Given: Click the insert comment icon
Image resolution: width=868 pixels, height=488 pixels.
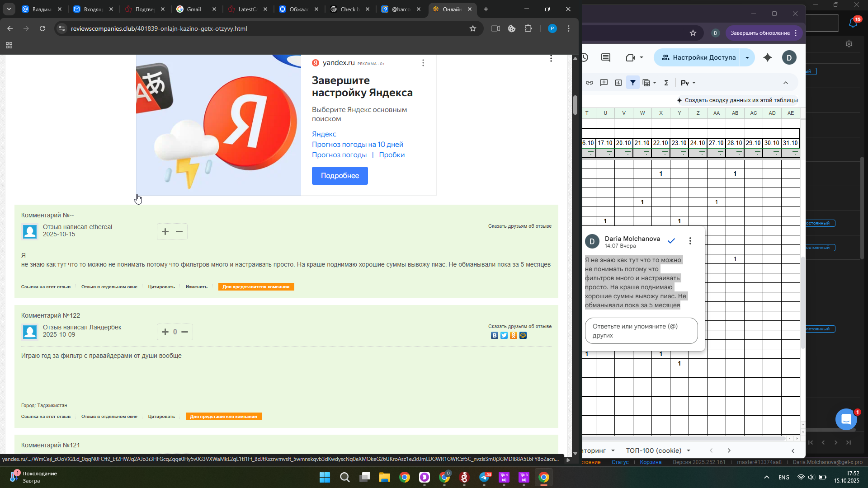Looking at the screenshot, I should point(604,83).
